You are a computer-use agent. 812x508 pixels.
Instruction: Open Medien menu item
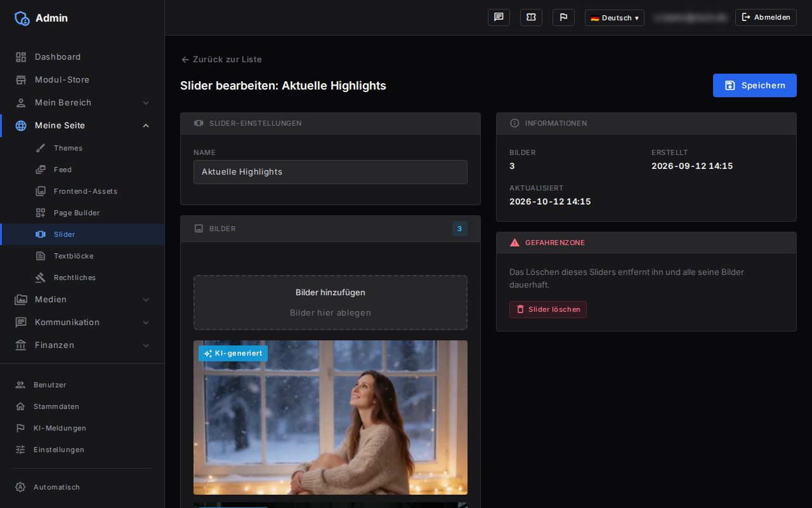(82, 300)
